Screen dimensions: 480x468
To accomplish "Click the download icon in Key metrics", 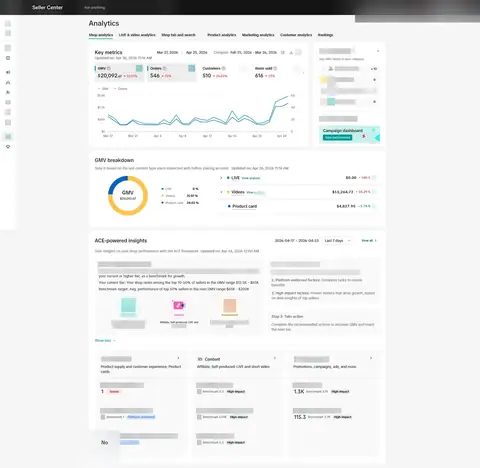I will [291, 53].
